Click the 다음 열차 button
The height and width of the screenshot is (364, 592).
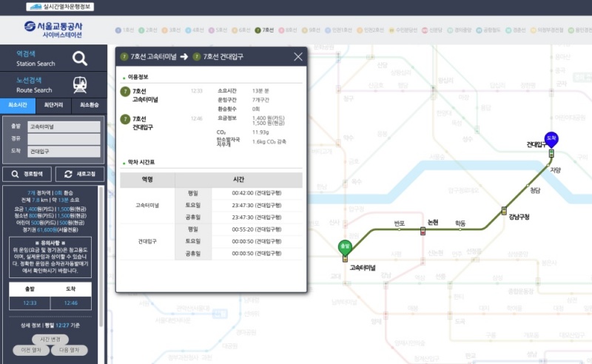(x=70, y=350)
